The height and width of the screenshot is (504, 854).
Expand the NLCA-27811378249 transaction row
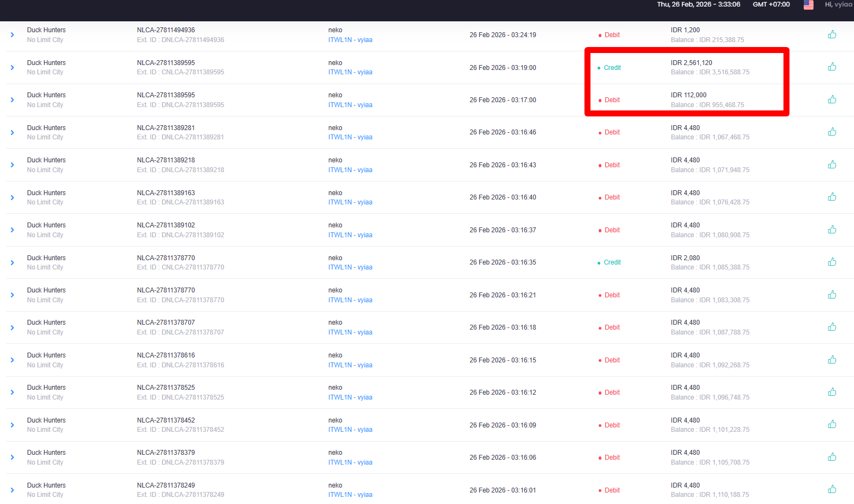[12, 490]
